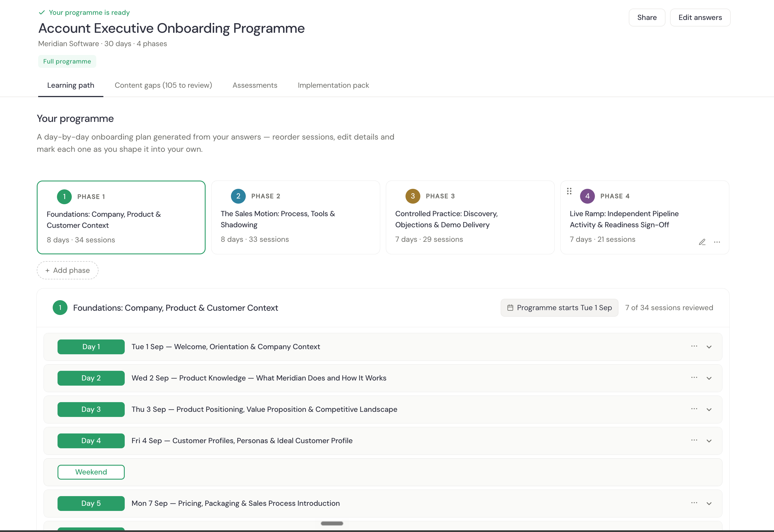Click the 'Your programme' heading
This screenshot has width=774, height=532.
click(x=75, y=119)
